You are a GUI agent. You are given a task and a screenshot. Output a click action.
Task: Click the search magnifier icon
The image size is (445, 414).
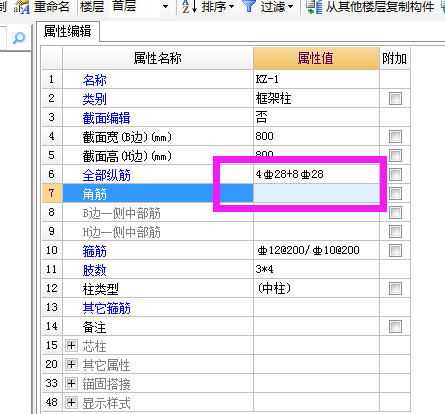[x=19, y=38]
